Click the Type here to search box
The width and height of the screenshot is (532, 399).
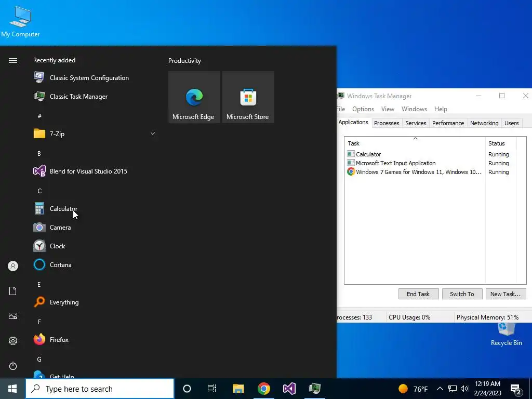[x=100, y=389]
